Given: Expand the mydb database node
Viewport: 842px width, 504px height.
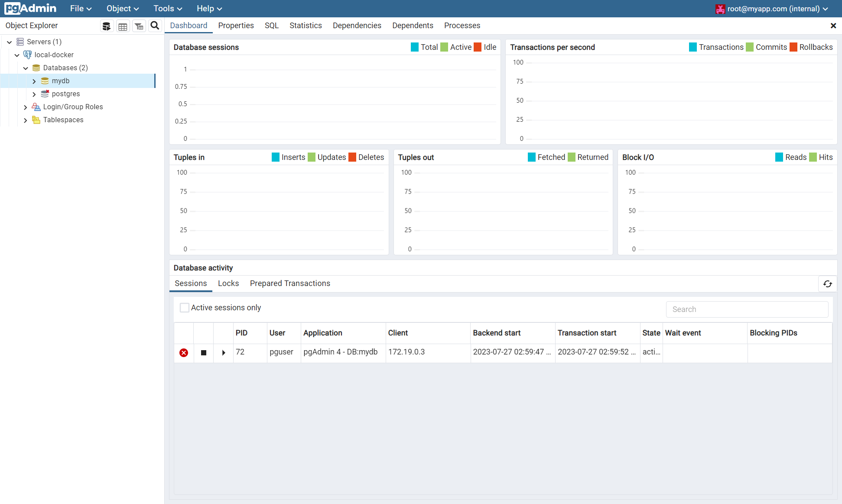Looking at the screenshot, I should (x=34, y=81).
